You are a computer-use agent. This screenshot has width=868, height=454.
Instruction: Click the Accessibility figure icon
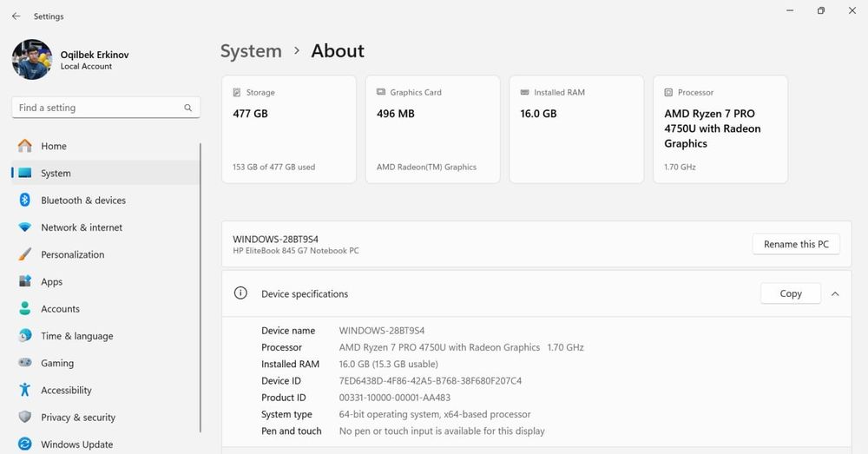pos(25,389)
